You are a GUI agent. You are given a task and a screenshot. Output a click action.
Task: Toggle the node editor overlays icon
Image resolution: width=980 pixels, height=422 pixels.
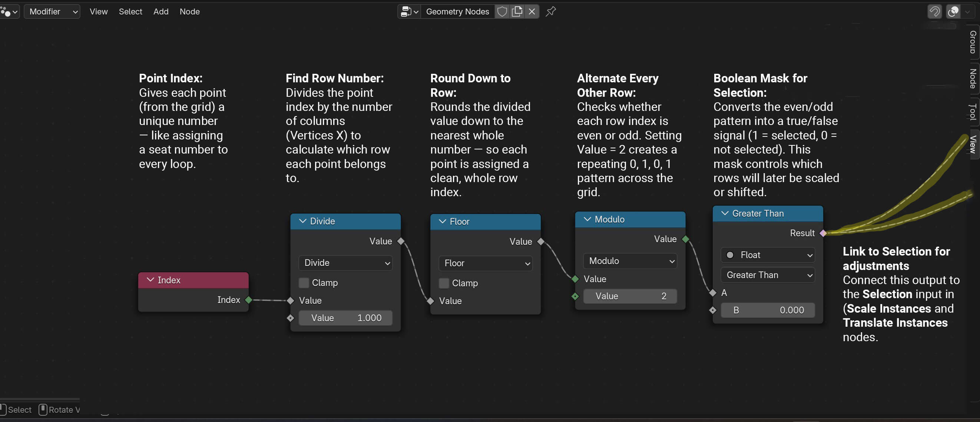tap(953, 11)
